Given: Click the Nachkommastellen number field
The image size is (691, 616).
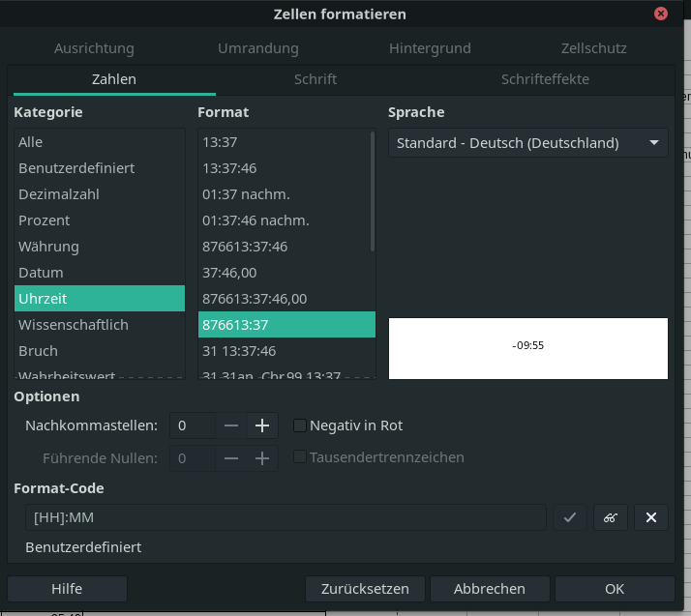Looking at the screenshot, I should pos(193,425).
